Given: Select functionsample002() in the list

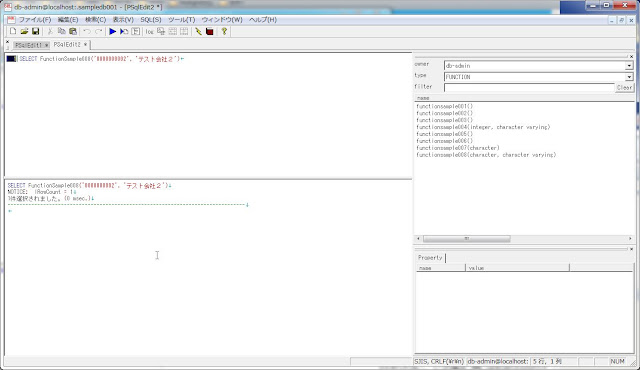Looking at the screenshot, I should point(444,113).
